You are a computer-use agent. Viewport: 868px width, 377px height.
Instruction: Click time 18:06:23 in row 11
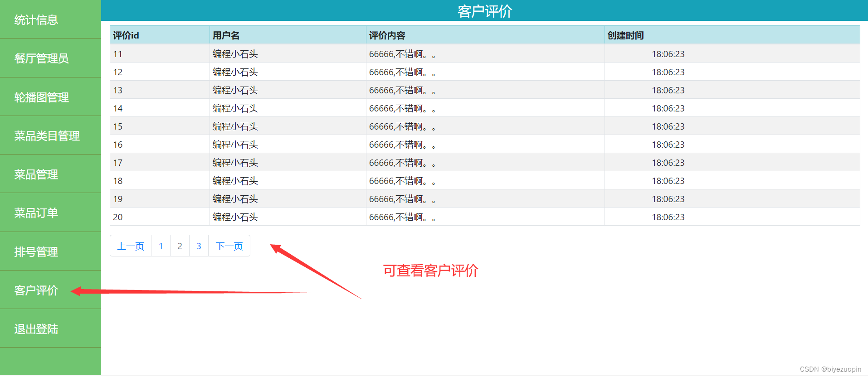click(668, 54)
